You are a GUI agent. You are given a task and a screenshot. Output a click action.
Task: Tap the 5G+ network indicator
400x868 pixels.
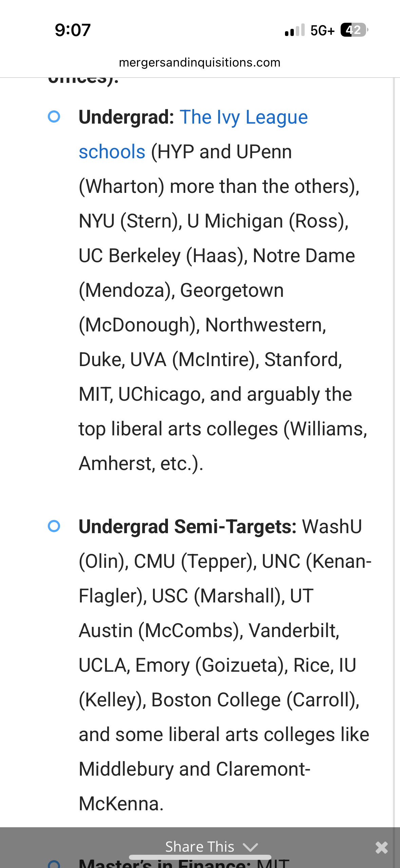tap(322, 31)
